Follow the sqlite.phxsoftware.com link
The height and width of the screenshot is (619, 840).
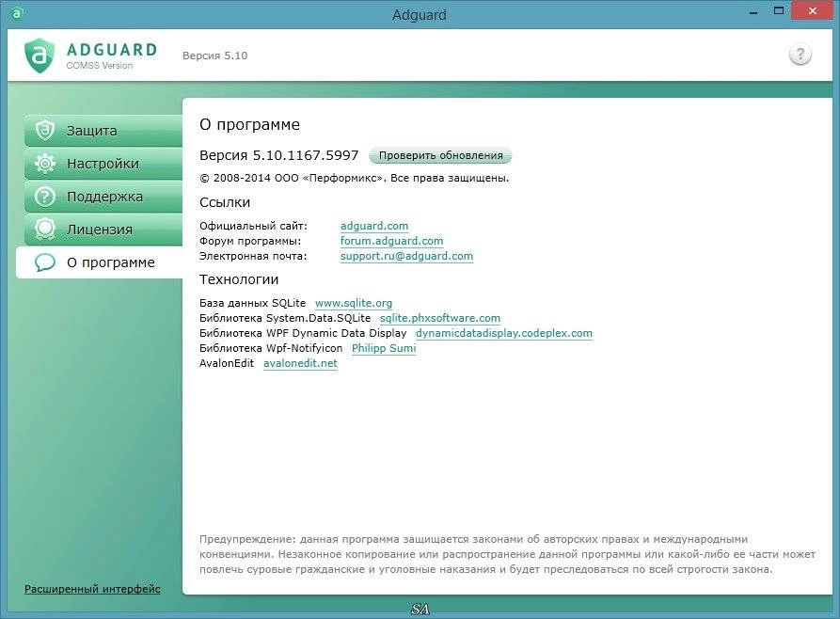(440, 318)
